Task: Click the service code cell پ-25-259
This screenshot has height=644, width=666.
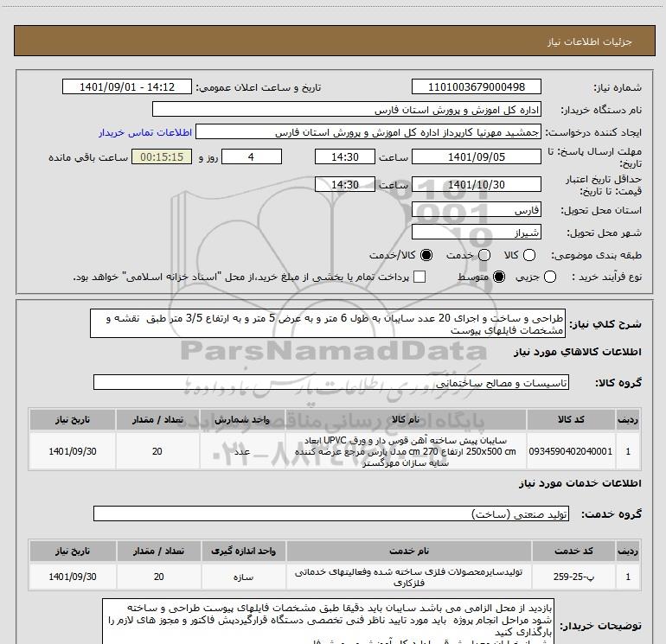Action: point(573,577)
